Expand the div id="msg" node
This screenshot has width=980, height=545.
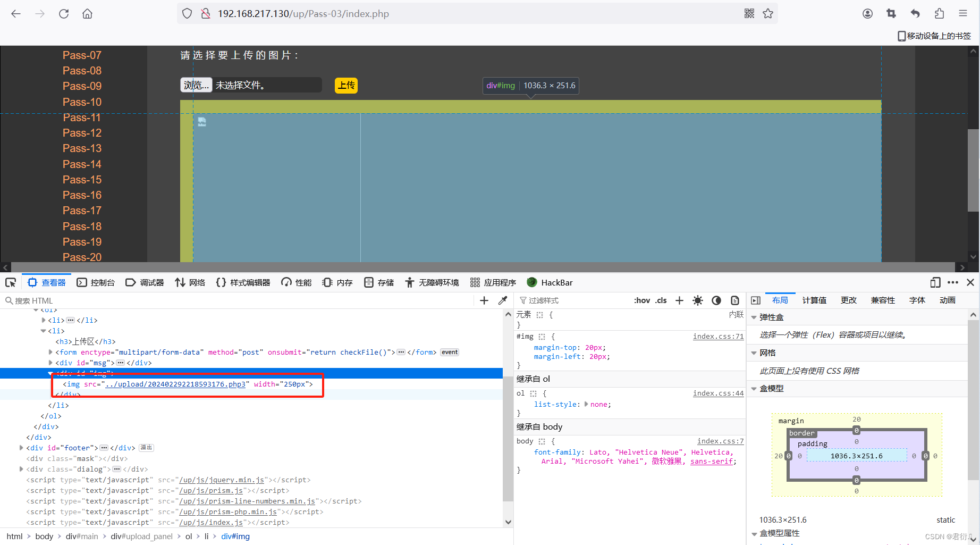tap(50, 363)
